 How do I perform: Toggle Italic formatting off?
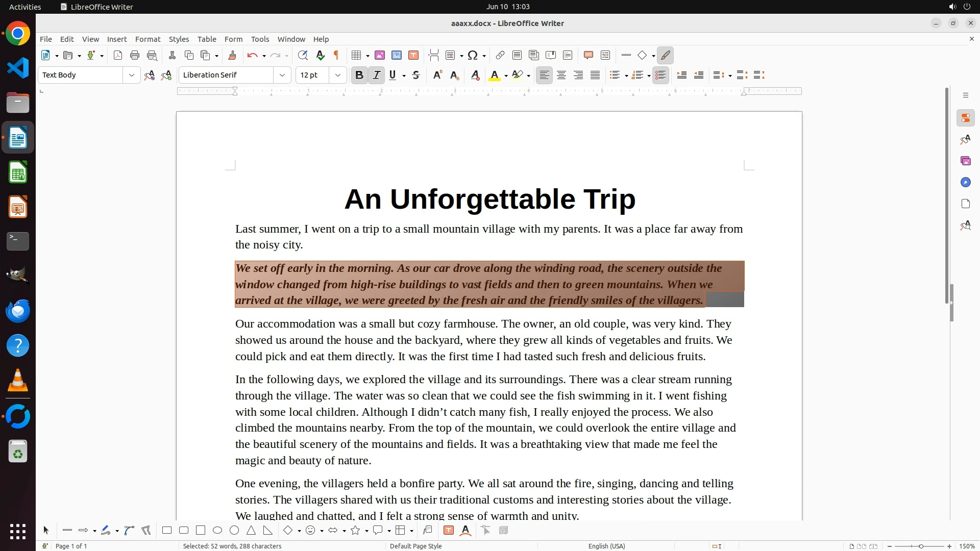(x=376, y=75)
